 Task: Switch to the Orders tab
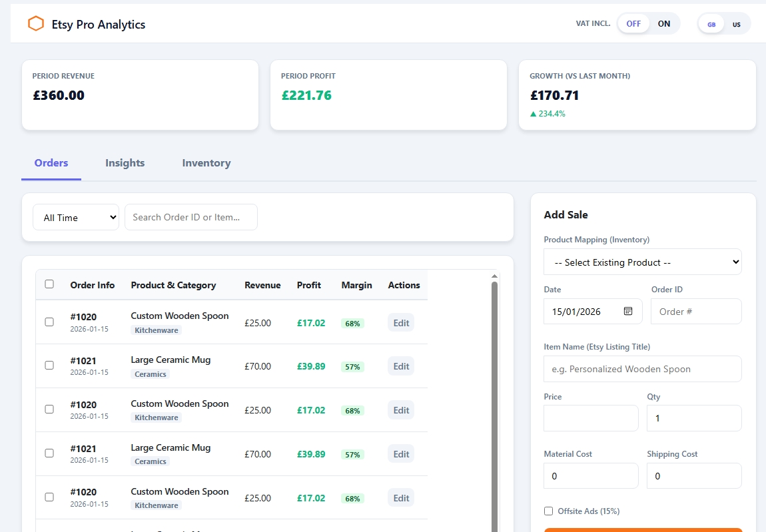pos(51,163)
